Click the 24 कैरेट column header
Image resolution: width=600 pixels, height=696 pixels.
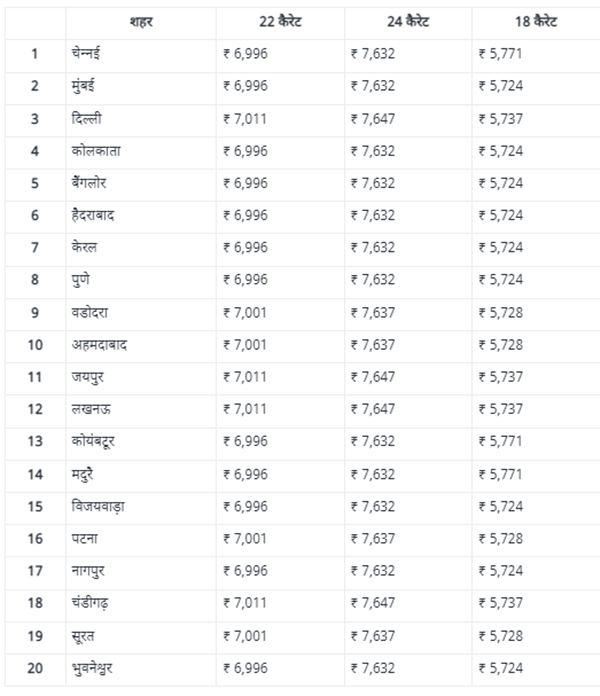[408, 21]
